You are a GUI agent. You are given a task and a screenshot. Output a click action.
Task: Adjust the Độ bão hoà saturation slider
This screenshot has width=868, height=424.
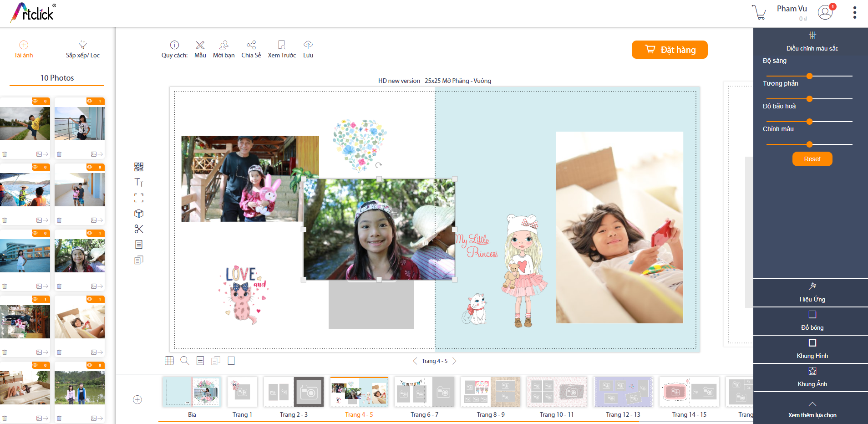tap(809, 122)
